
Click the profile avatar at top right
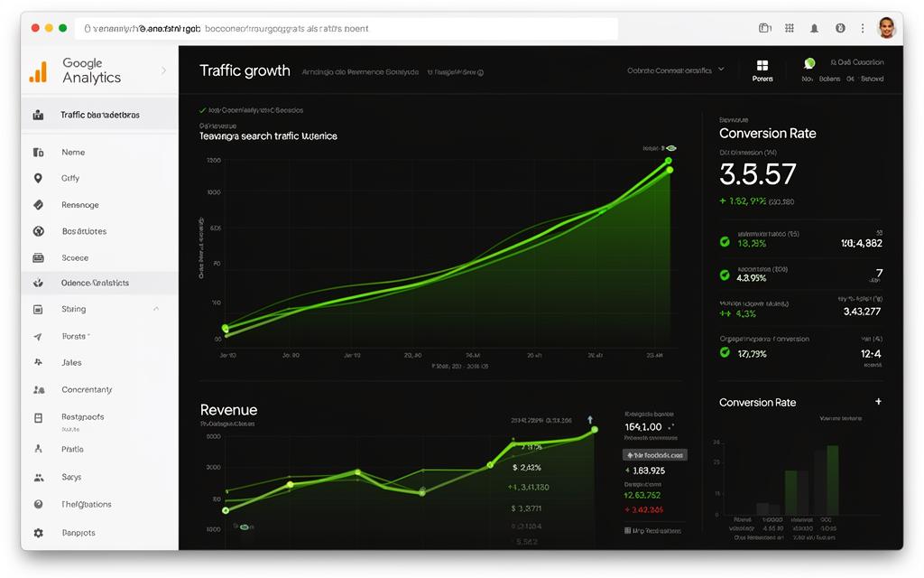pyautogui.click(x=887, y=28)
